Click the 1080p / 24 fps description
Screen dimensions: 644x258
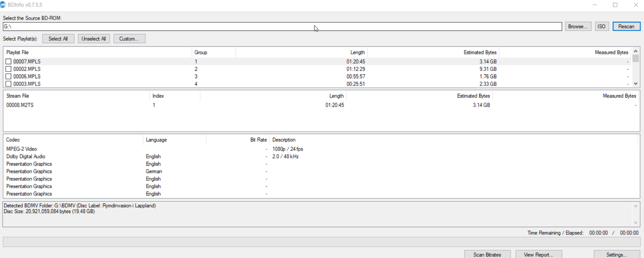pos(288,149)
